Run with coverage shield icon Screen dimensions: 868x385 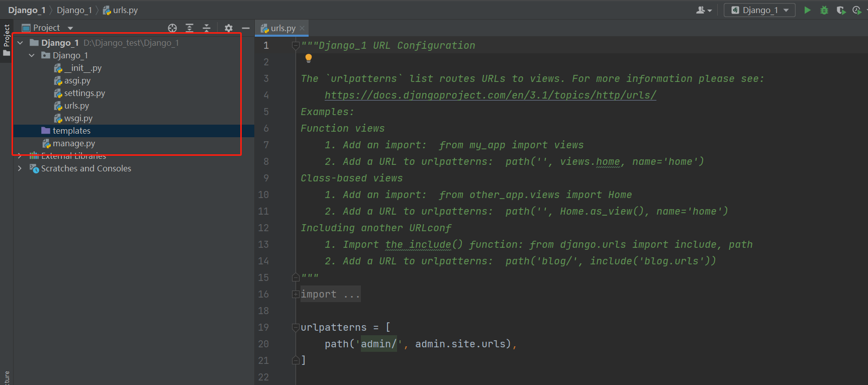[x=841, y=10]
